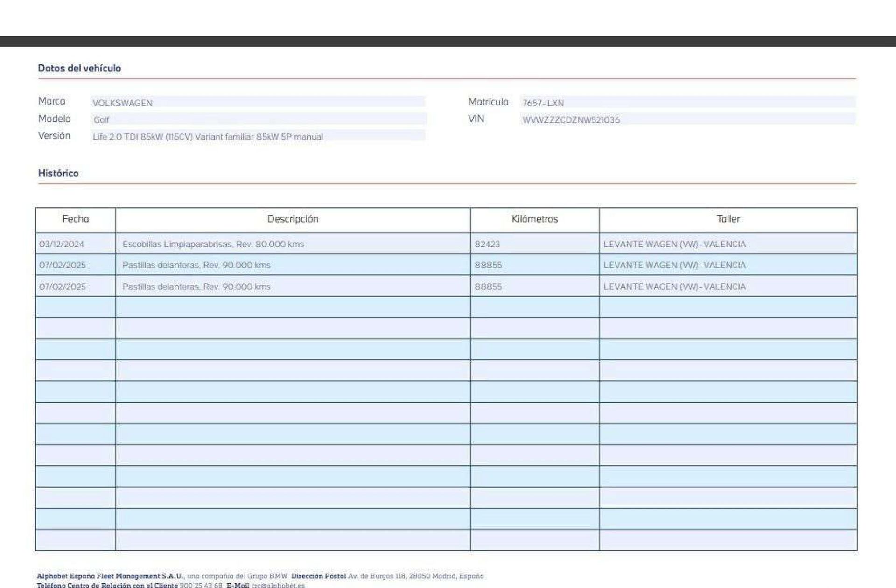Click LEVANTE WAGEN in the 03/12/2024 row
The height and width of the screenshot is (588, 896).
728,244
